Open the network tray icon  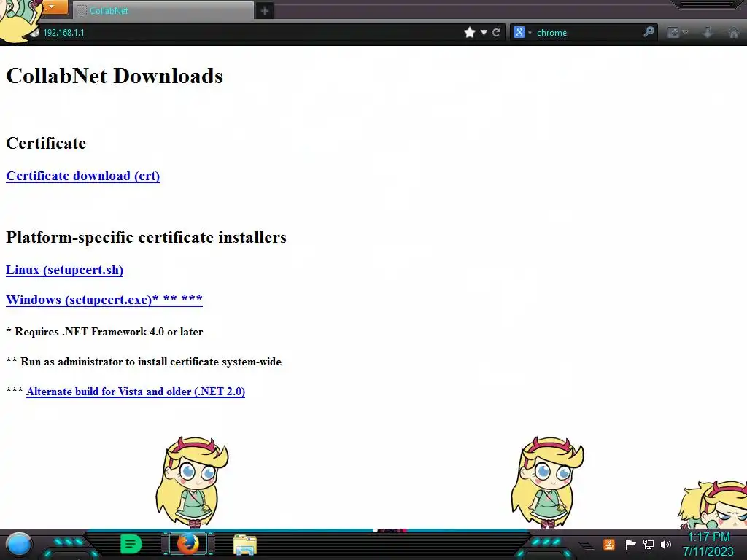pos(648,544)
